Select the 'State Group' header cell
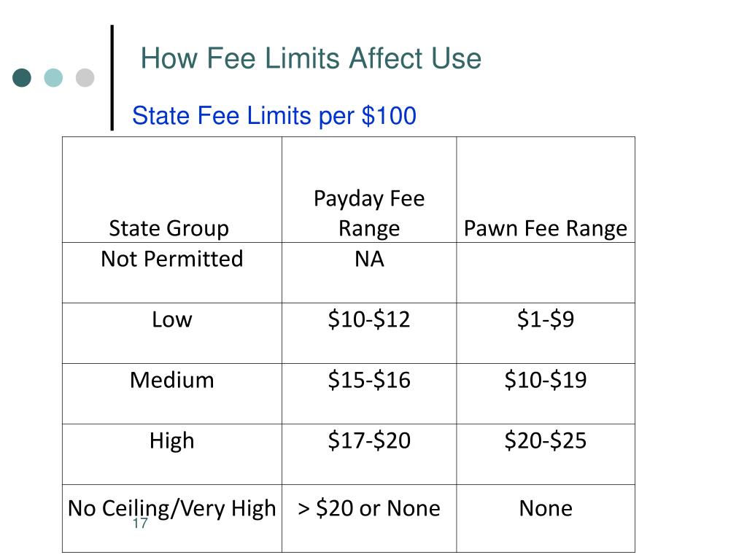Image resolution: width=747 pixels, height=560 pixels. click(172, 190)
